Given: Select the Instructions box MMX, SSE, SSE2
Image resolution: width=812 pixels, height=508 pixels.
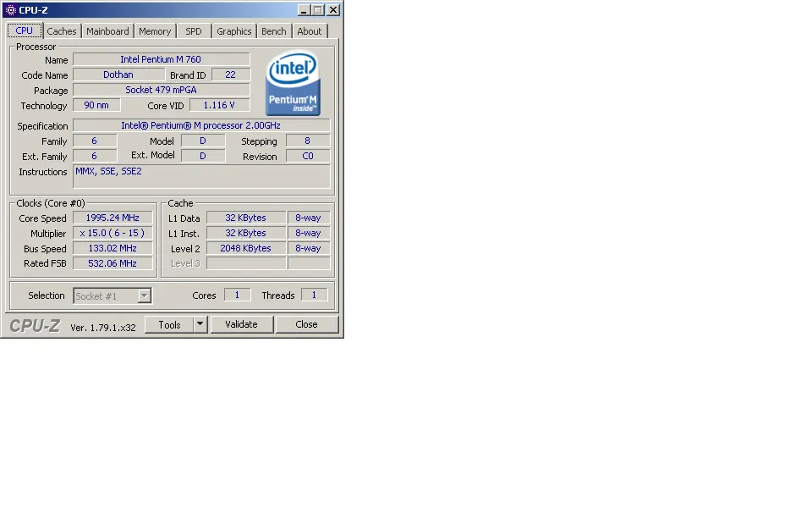Looking at the screenshot, I should [201, 176].
